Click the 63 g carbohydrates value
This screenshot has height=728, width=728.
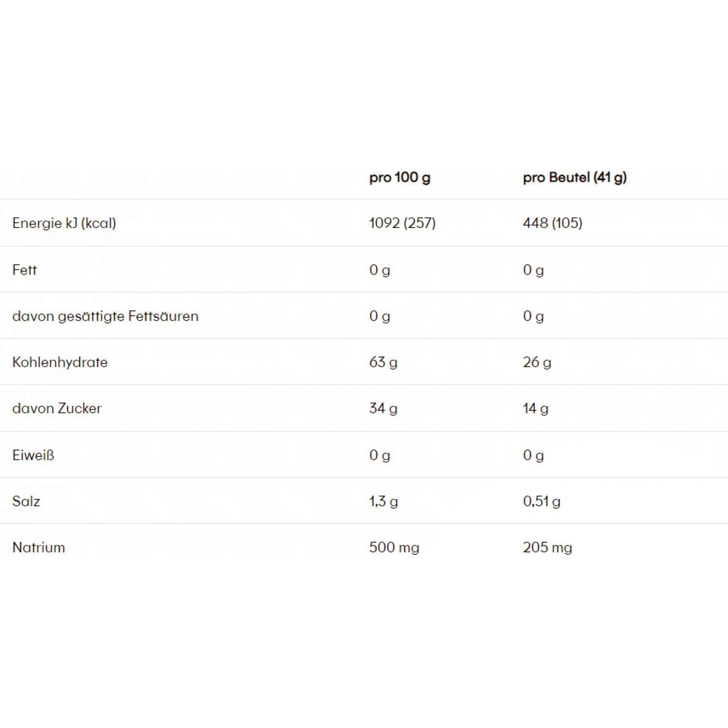(383, 362)
